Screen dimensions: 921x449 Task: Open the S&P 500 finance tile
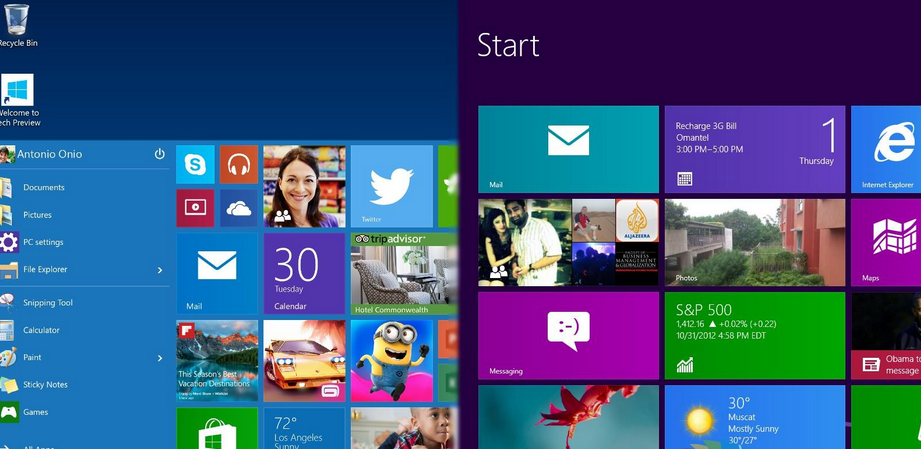point(755,336)
